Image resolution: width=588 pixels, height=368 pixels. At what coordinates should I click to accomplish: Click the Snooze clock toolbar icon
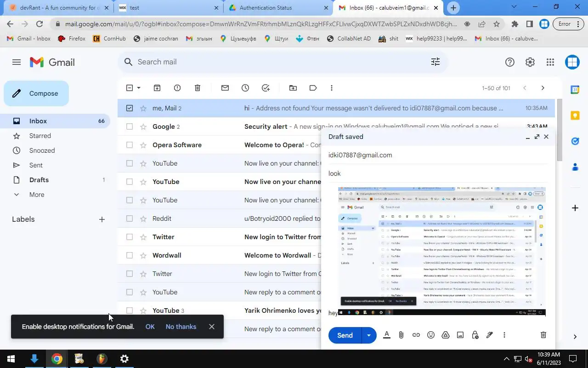[245, 88]
